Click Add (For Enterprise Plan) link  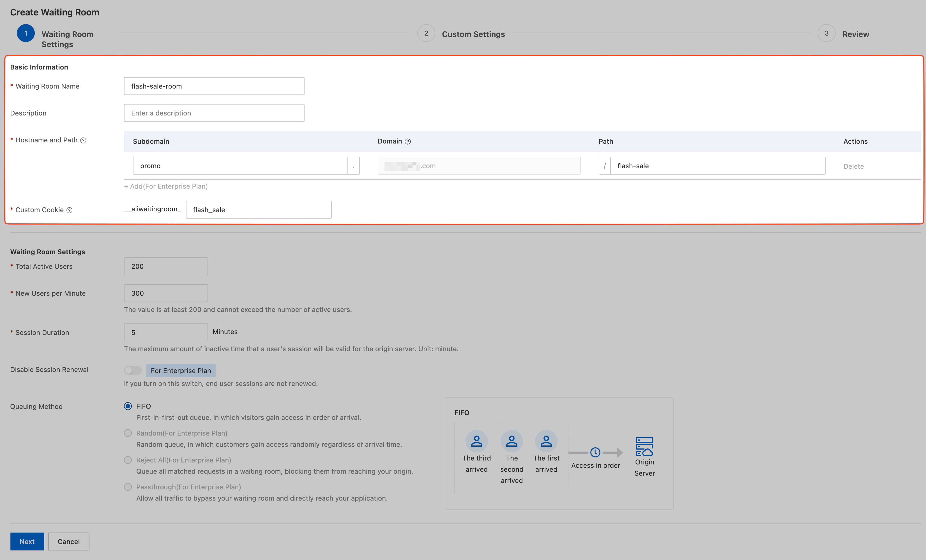click(166, 186)
